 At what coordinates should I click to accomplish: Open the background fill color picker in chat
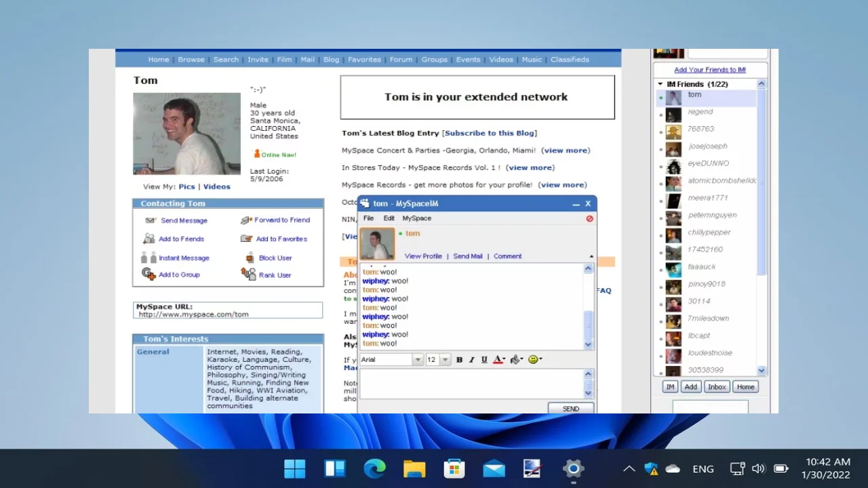[x=517, y=360]
